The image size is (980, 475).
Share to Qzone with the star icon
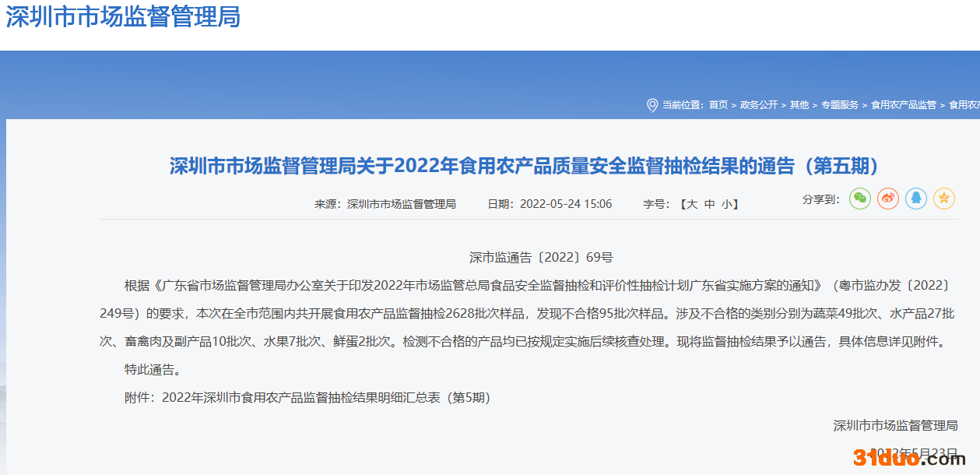tap(943, 199)
